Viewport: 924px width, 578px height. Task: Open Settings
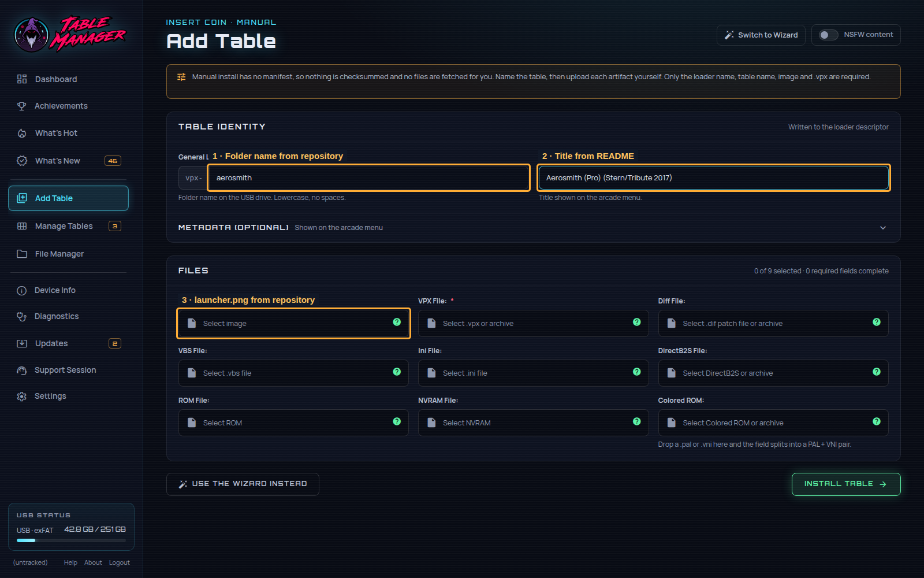(68, 396)
